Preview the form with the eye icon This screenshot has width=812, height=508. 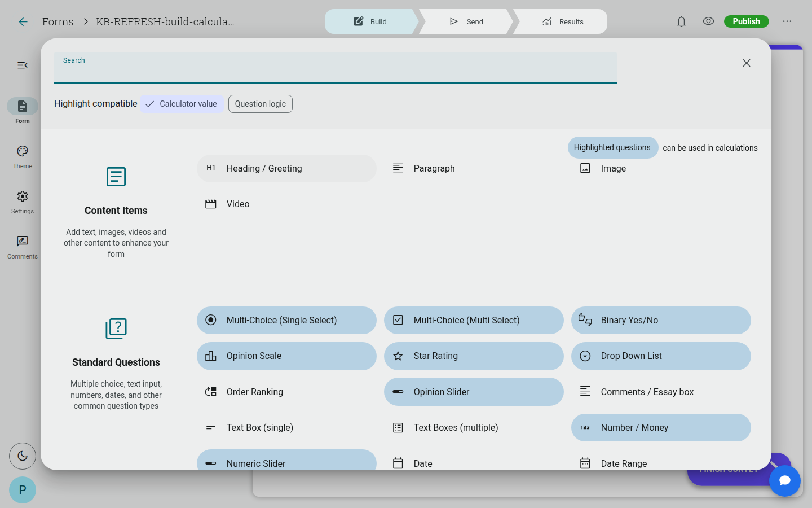(x=708, y=21)
